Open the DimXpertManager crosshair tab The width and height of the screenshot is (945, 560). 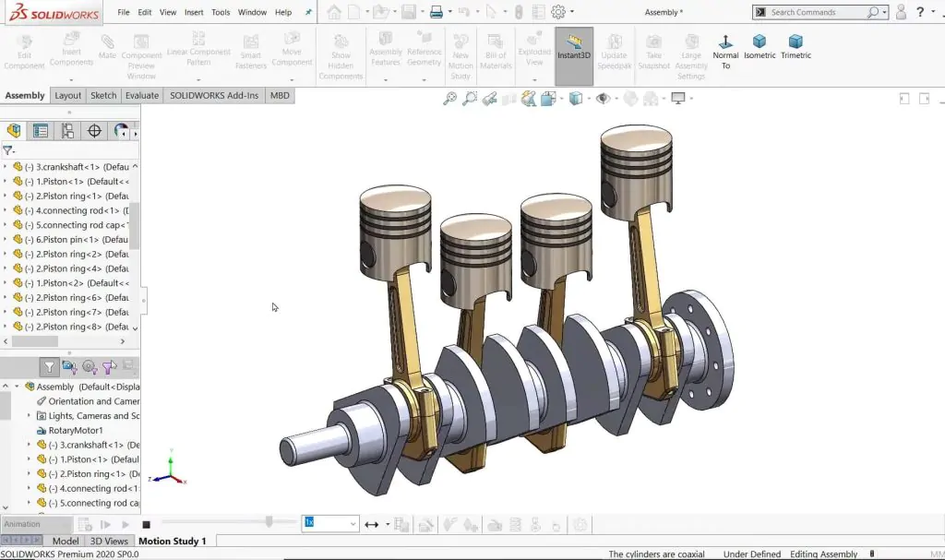[x=94, y=131]
